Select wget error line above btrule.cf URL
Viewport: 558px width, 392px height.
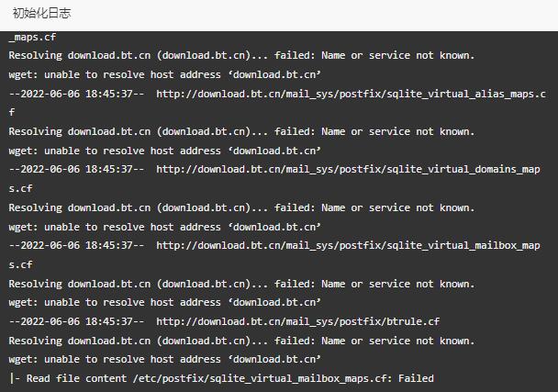[165, 303]
